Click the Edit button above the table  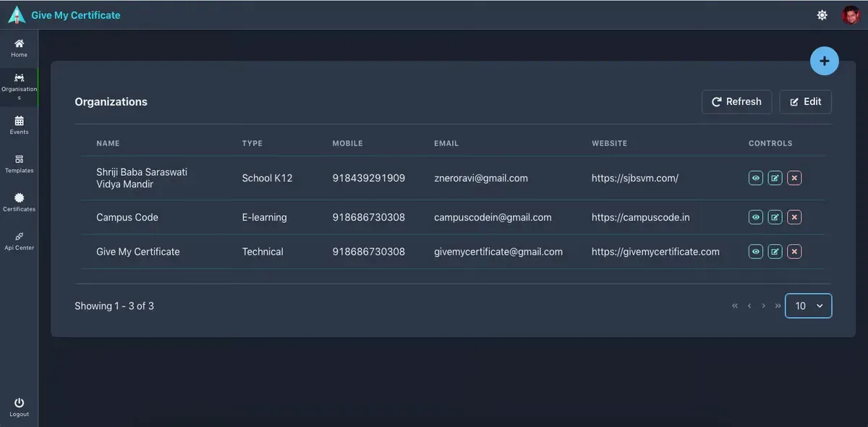(x=805, y=102)
